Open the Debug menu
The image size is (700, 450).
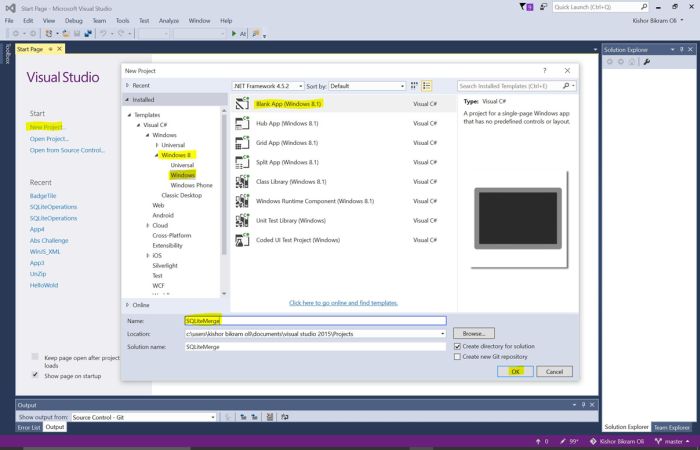[x=74, y=21]
